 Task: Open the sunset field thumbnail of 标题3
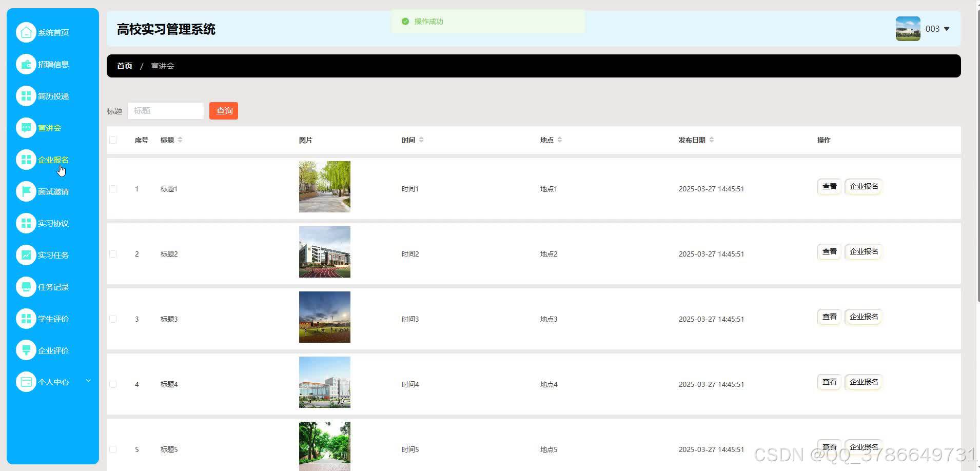pos(325,317)
